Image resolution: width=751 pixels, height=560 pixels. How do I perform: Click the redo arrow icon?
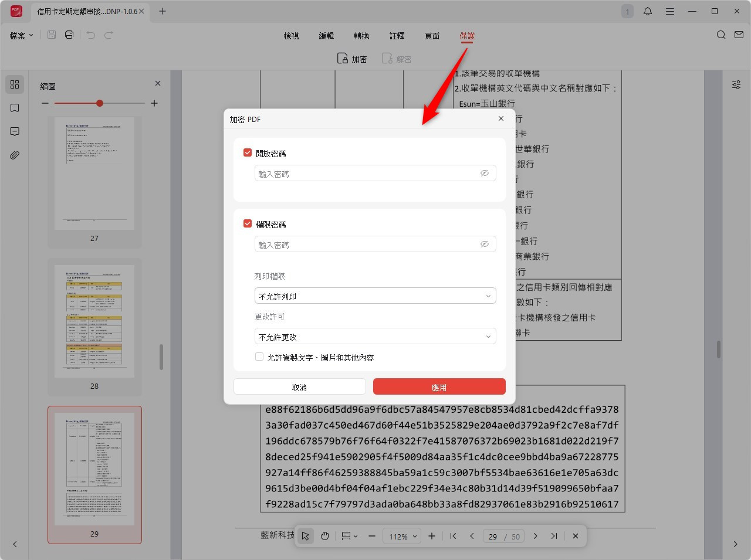pyautogui.click(x=109, y=35)
